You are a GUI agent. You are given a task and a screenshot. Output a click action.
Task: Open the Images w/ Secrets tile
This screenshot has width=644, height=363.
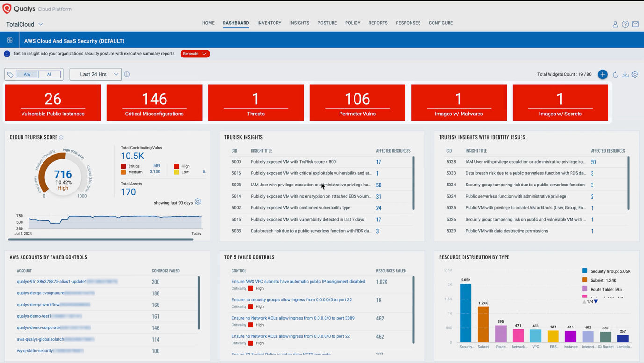tap(560, 103)
